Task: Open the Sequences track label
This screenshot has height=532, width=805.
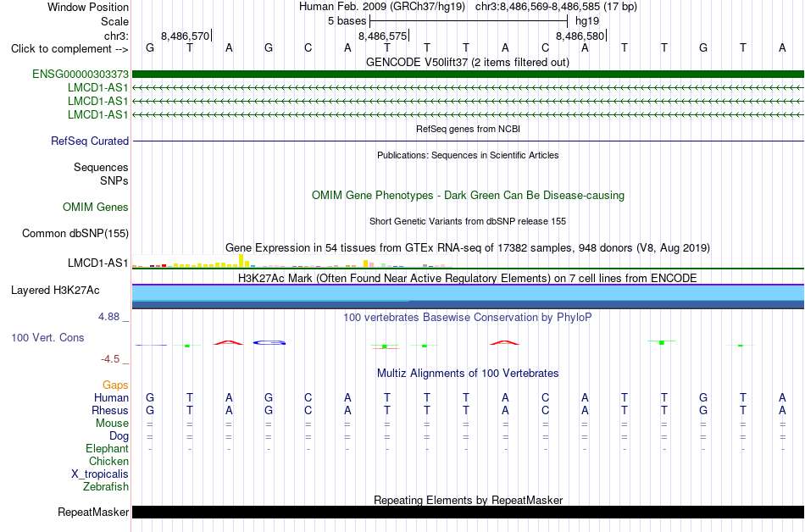Action: (101, 167)
